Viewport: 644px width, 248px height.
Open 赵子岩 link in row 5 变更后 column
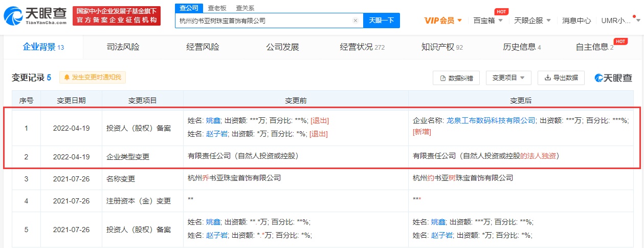[x=442, y=235]
